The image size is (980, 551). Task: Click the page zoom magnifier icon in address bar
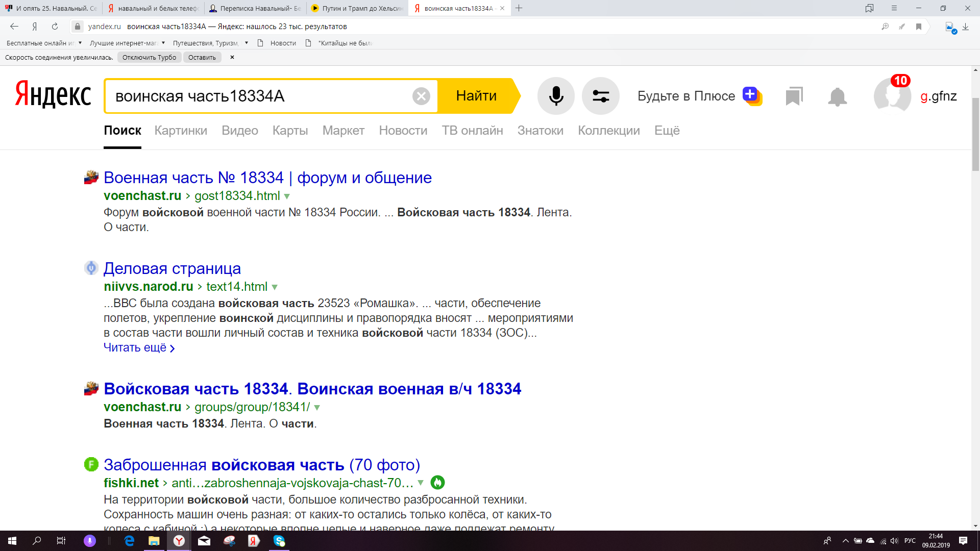pos(885,27)
